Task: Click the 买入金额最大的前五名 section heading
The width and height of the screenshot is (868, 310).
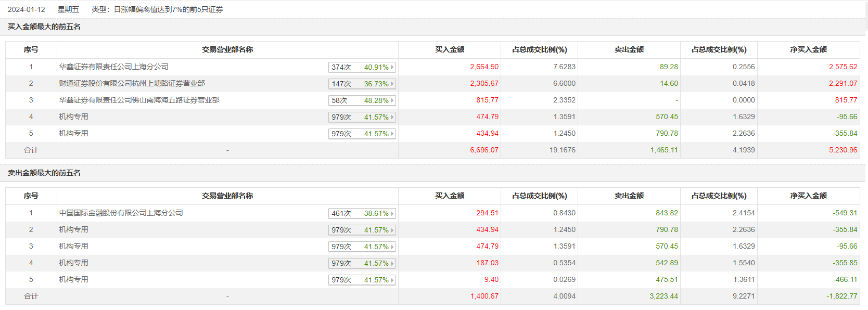Action: coord(44,27)
